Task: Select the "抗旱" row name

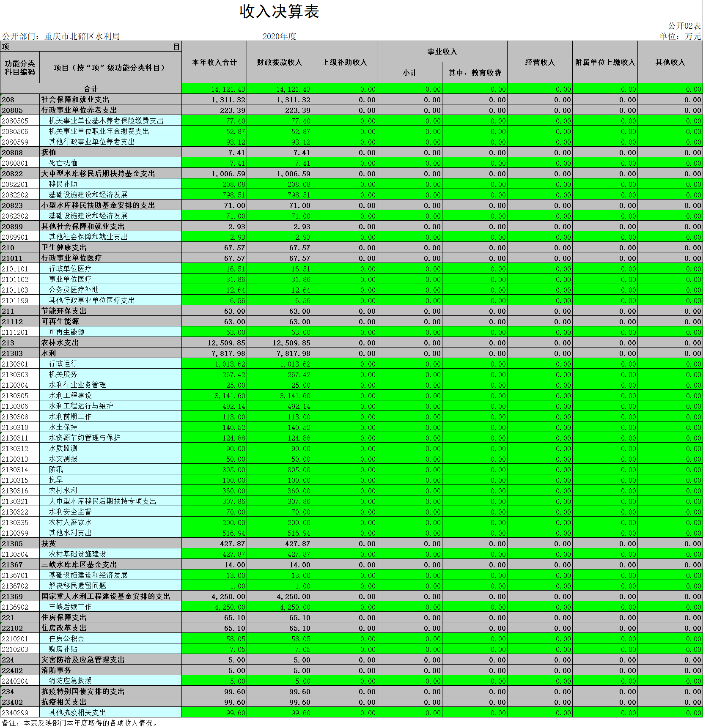Action: click(x=56, y=480)
